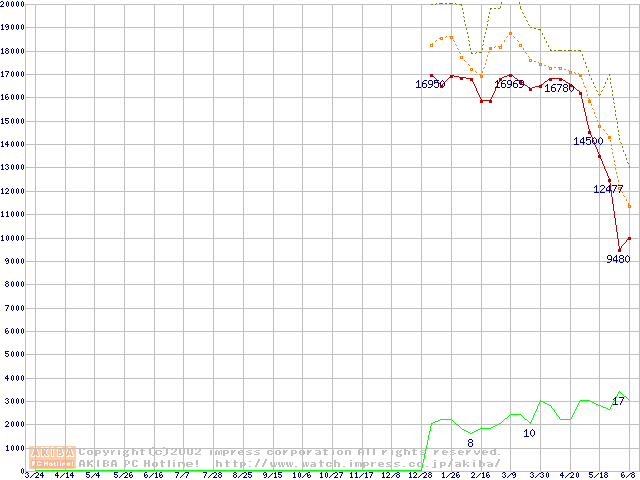Click the 16780 data label
640x480 pixels.
point(559,89)
